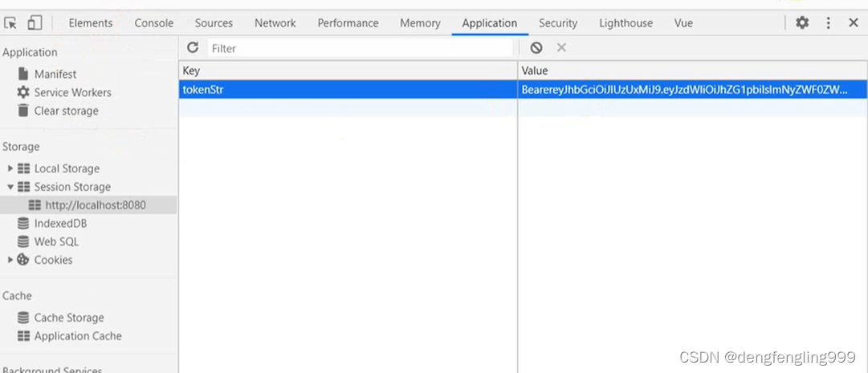The height and width of the screenshot is (373, 868).
Task: Switch to the Console tab
Action: [x=154, y=23]
